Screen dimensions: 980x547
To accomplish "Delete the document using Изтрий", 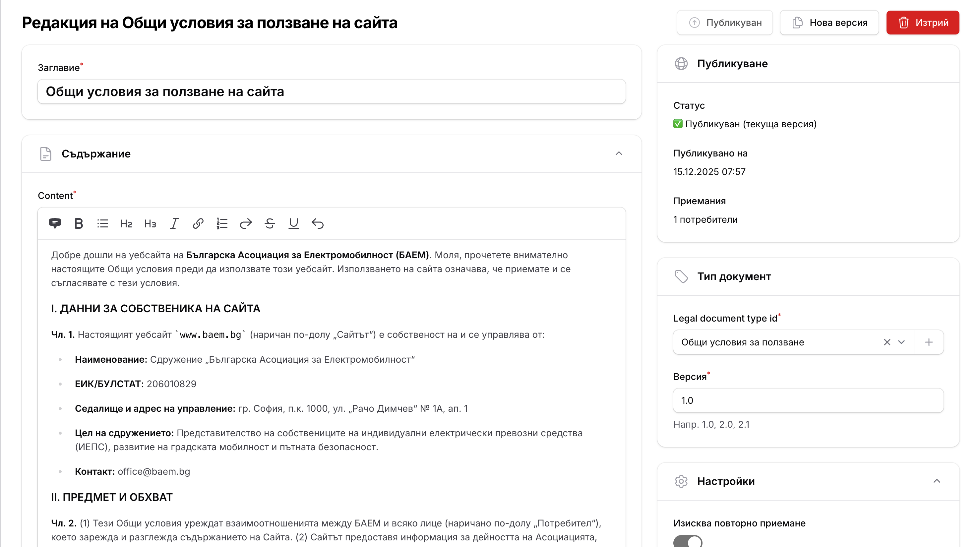I will pos(922,23).
